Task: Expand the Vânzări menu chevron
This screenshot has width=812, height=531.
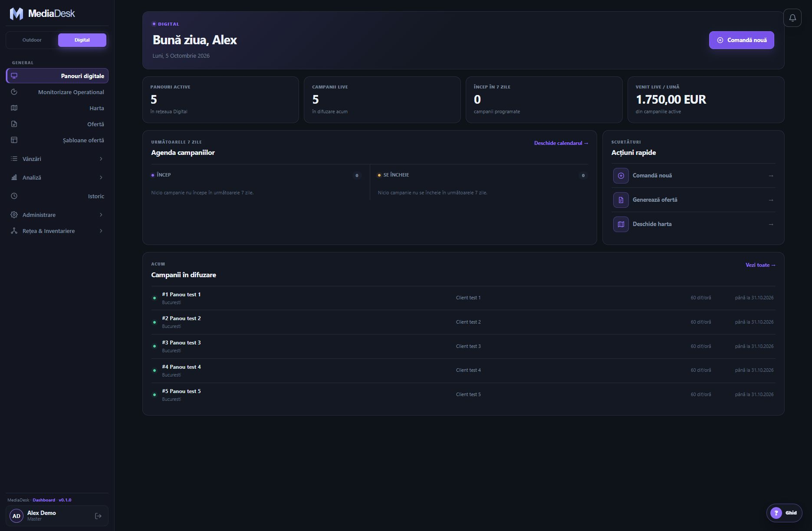Action: tap(101, 159)
